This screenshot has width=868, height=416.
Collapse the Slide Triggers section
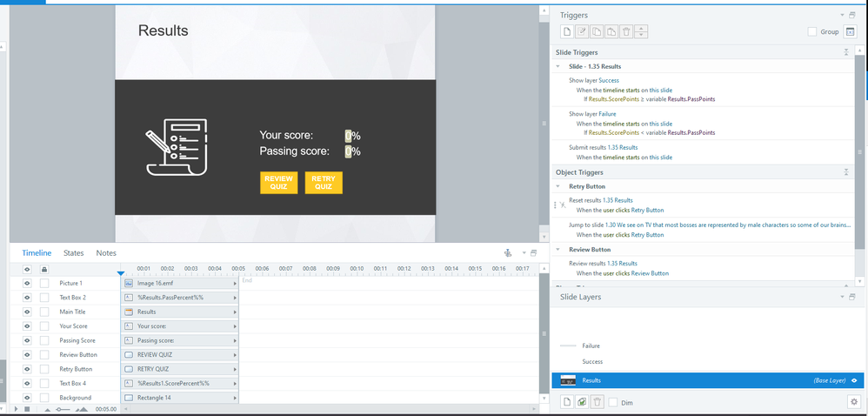pyautogui.click(x=846, y=52)
